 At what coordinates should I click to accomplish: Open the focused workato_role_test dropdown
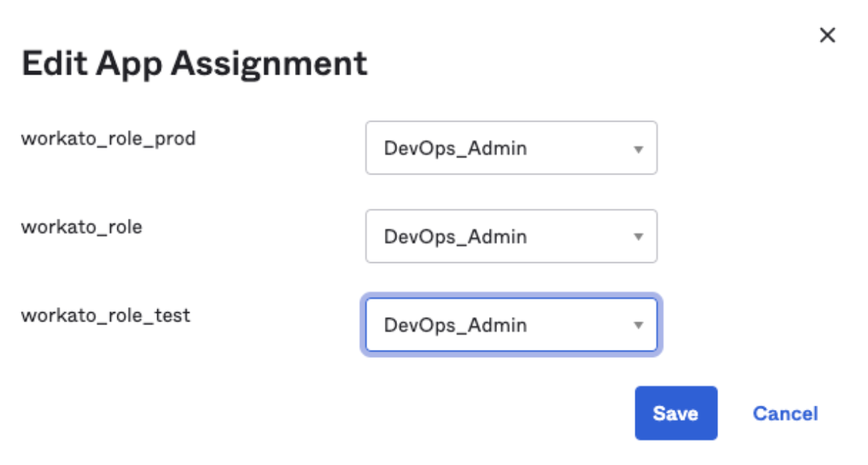coord(511,325)
